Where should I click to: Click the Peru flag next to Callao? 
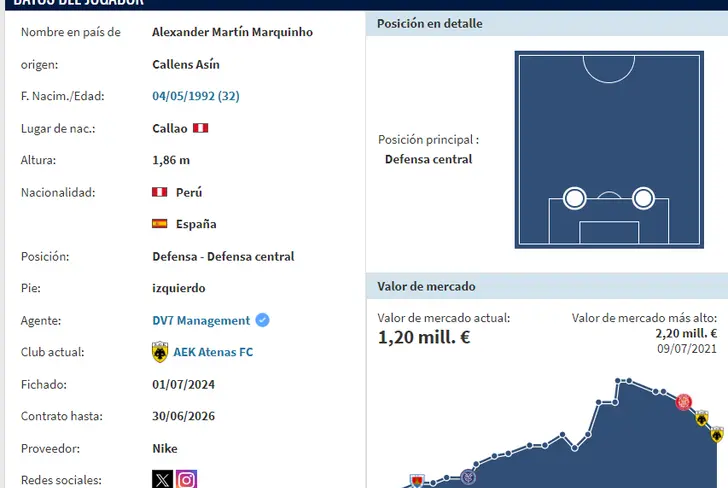coord(200,129)
